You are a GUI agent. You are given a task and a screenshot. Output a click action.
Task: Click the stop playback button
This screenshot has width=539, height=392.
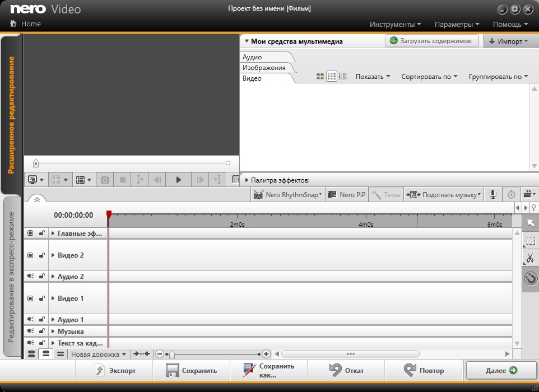coord(122,180)
